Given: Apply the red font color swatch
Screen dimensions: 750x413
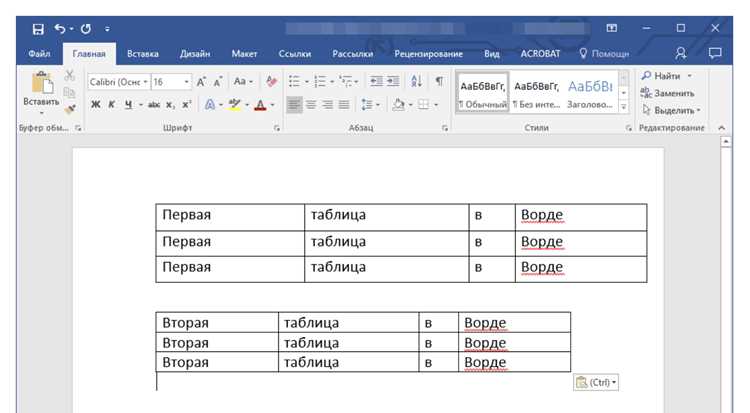Looking at the screenshot, I should pos(260,105).
